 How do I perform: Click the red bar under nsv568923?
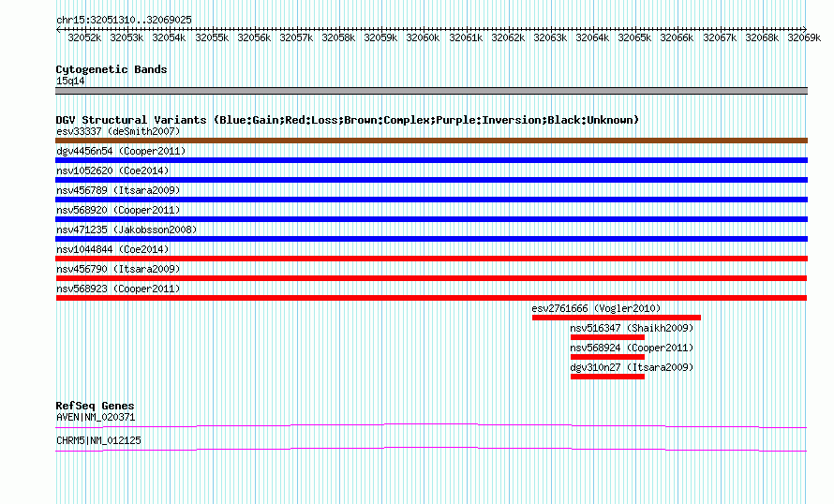click(x=431, y=298)
